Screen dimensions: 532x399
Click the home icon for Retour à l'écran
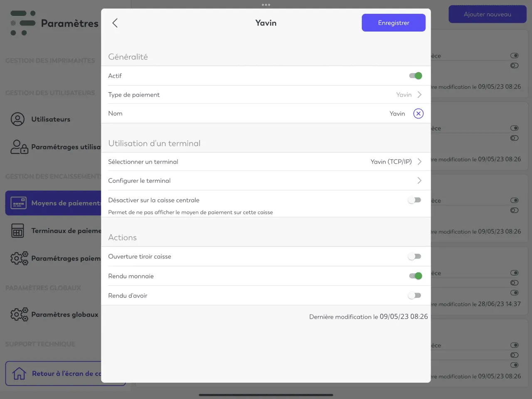19,374
